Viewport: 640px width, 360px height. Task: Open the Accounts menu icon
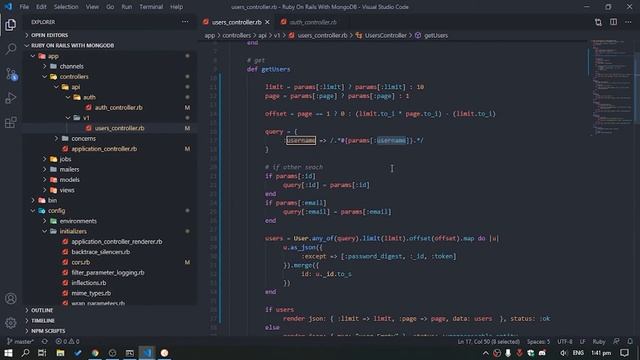tap(11, 298)
